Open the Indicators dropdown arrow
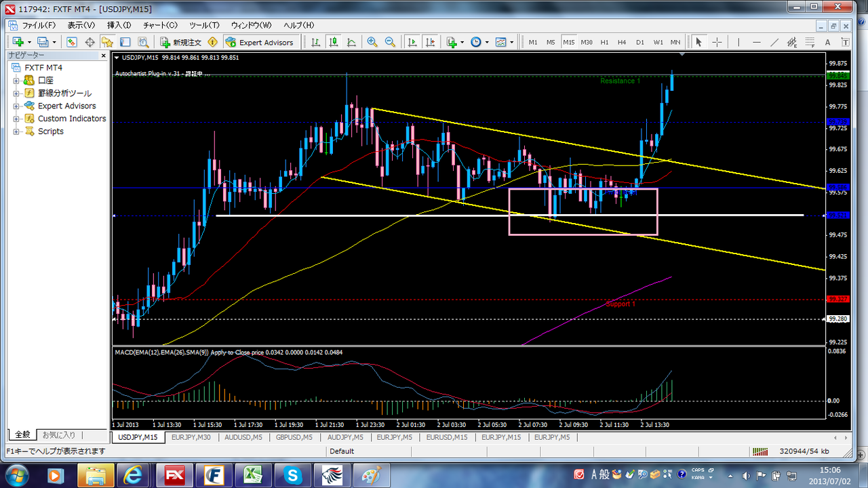The image size is (868, 488). (x=462, y=42)
